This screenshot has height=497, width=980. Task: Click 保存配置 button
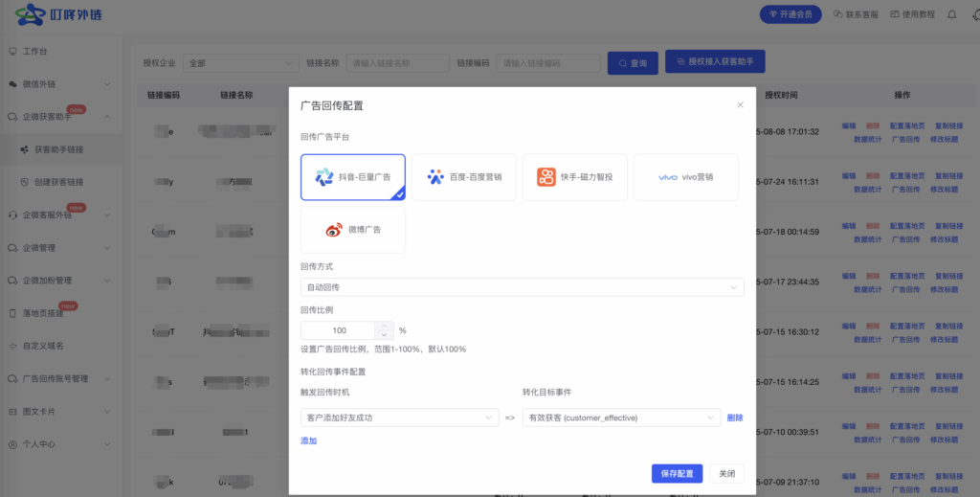(677, 473)
